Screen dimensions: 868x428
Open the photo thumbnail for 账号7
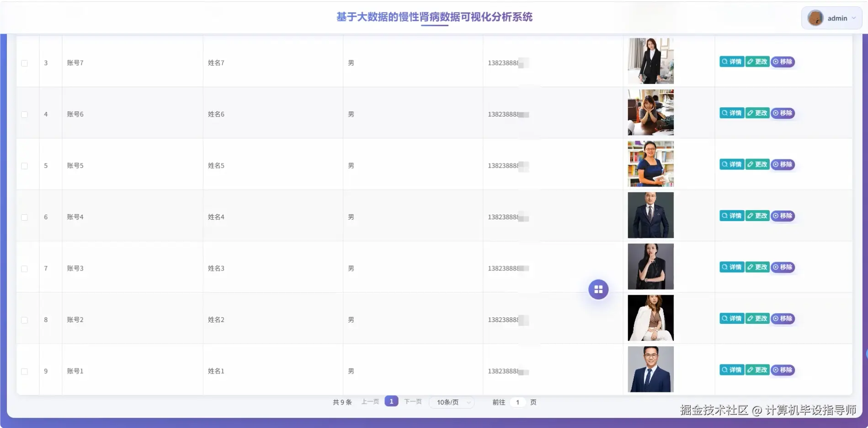651,61
